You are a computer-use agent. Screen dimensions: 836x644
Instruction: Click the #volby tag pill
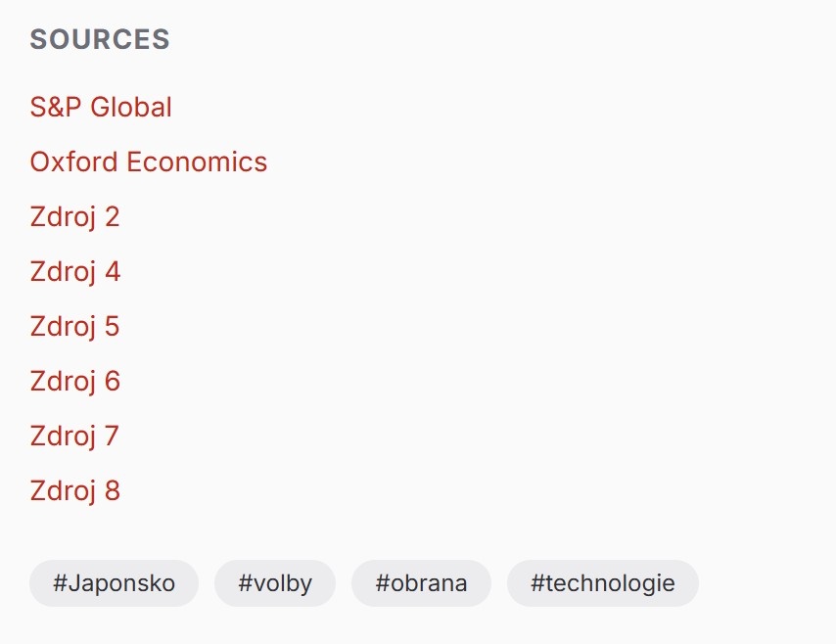point(275,583)
